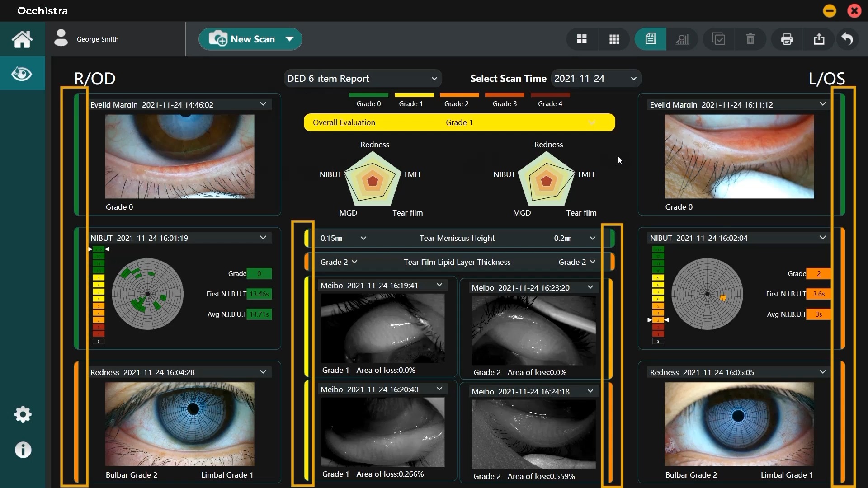This screenshot has height=488, width=868.
Task: Click the Avg N.I.B.U.T 3s value
Action: tap(819, 314)
